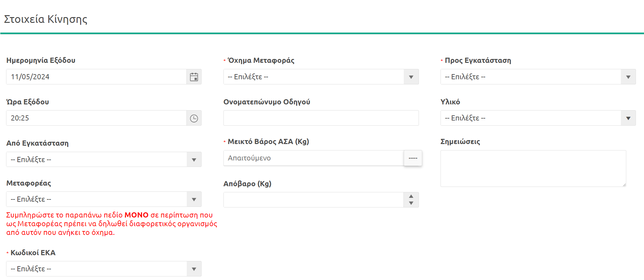Viewport: 644px width, 280px height.
Task: Decrease the Απόβαρο (Kg) value
Action: [411, 203]
